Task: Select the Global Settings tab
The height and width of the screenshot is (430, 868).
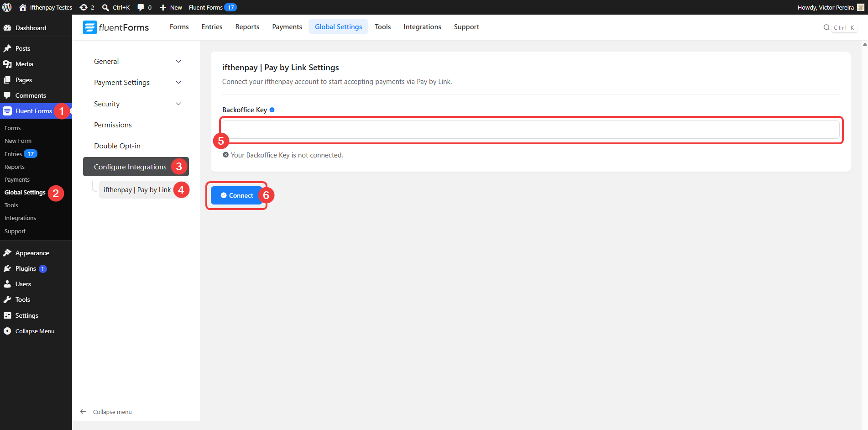Action: pyautogui.click(x=338, y=27)
